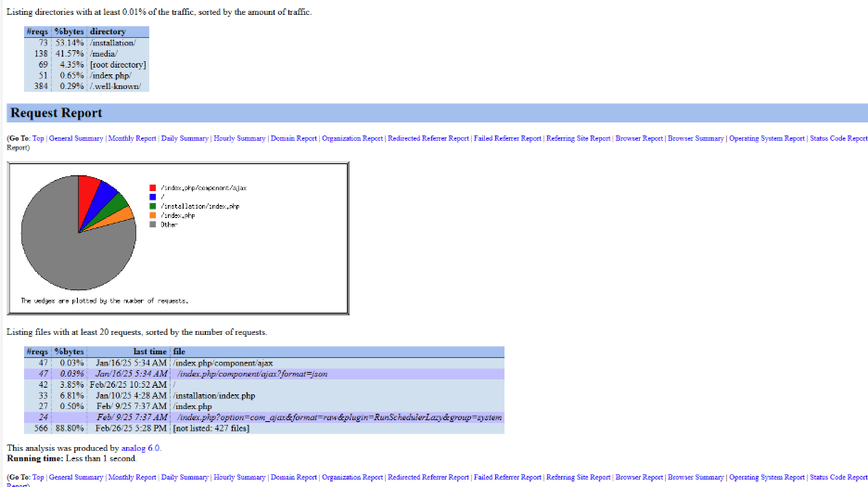This screenshot has height=487, width=868.
Task: Click Hourly Summary link at the page bottom
Action: pyautogui.click(x=239, y=477)
